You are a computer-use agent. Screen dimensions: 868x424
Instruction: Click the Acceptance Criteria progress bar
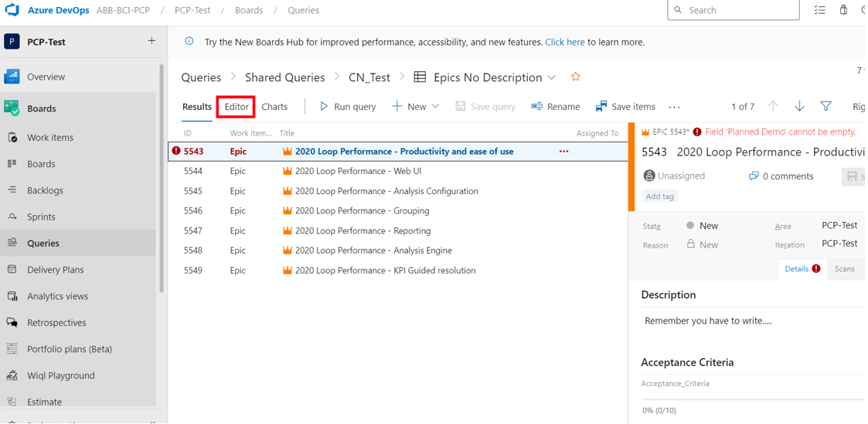pyautogui.click(x=753, y=399)
